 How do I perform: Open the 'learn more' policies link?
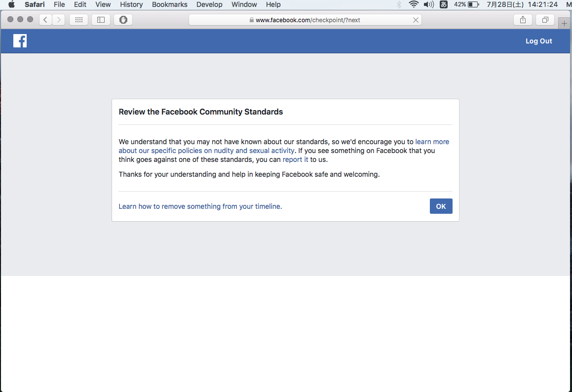(284, 146)
